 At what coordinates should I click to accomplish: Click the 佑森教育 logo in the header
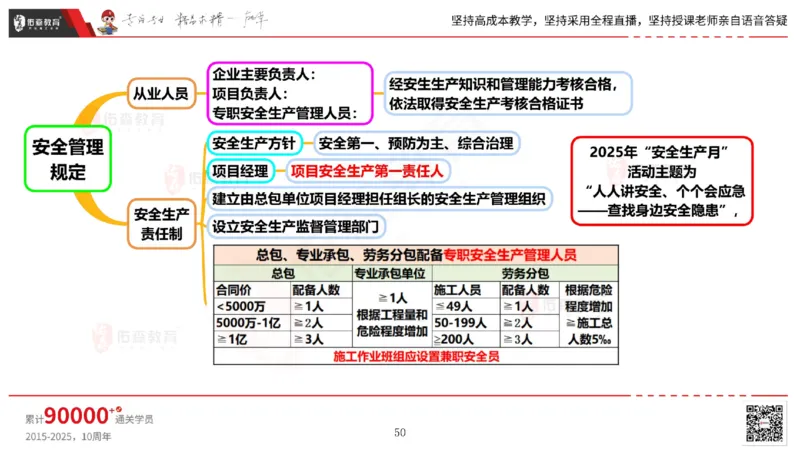pos(38,23)
